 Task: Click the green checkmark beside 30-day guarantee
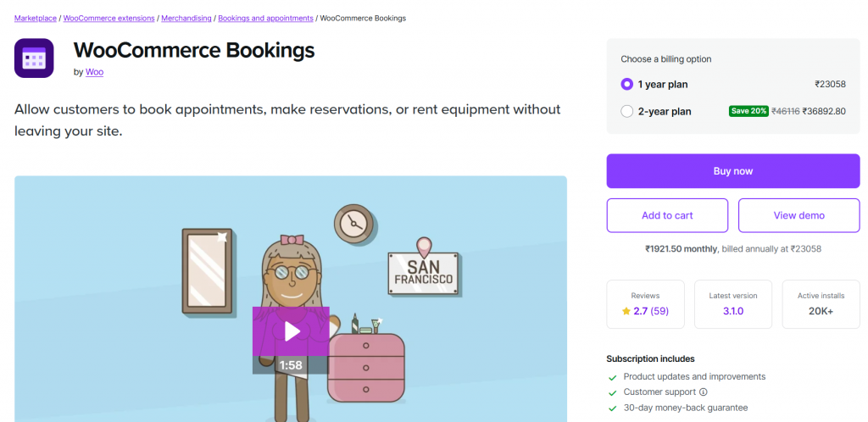(x=612, y=408)
